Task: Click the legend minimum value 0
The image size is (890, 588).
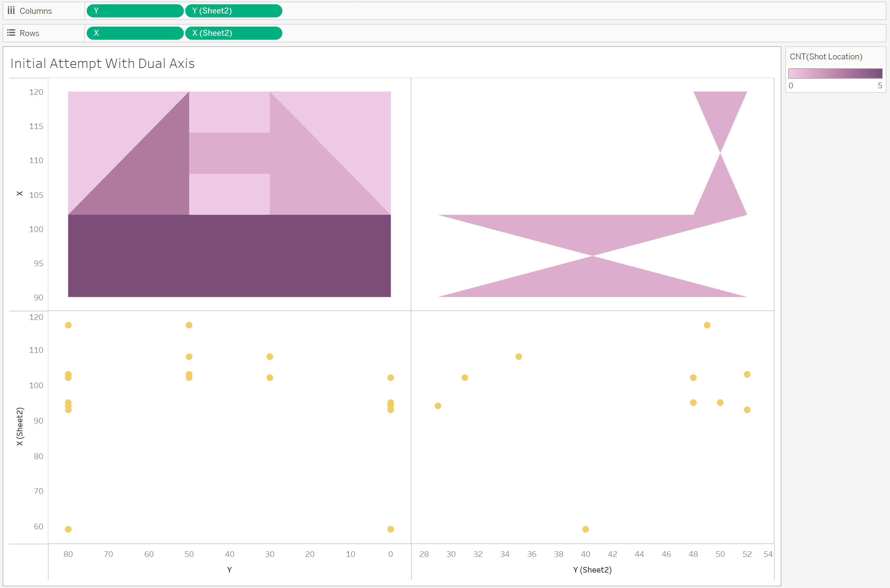Action: (791, 86)
